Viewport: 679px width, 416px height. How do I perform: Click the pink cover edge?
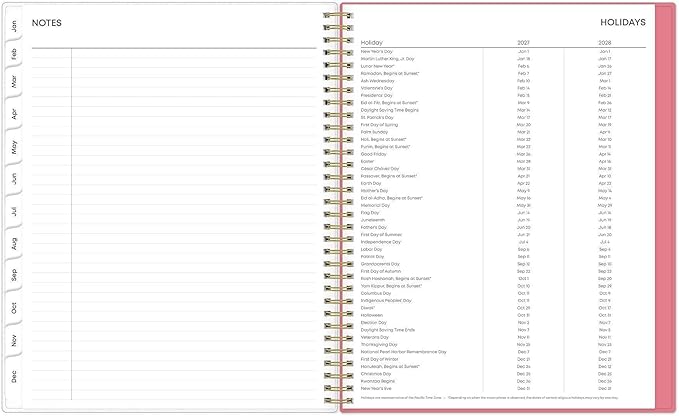point(665,207)
